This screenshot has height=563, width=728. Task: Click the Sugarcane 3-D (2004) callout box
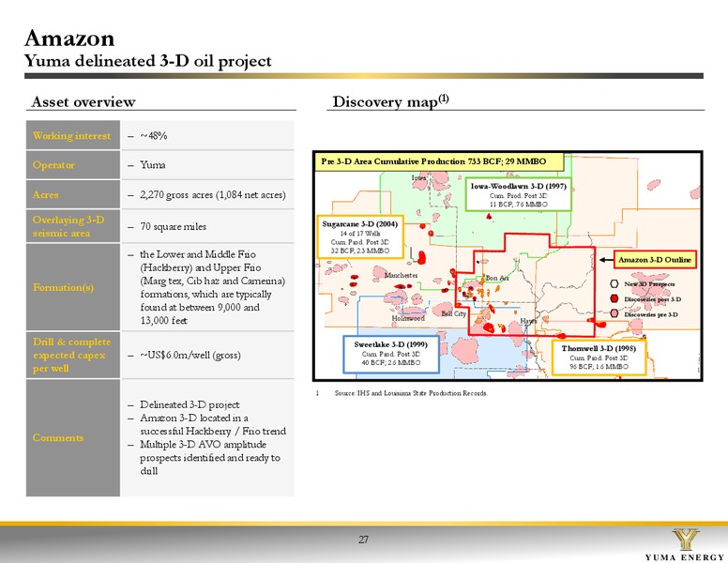click(360, 236)
